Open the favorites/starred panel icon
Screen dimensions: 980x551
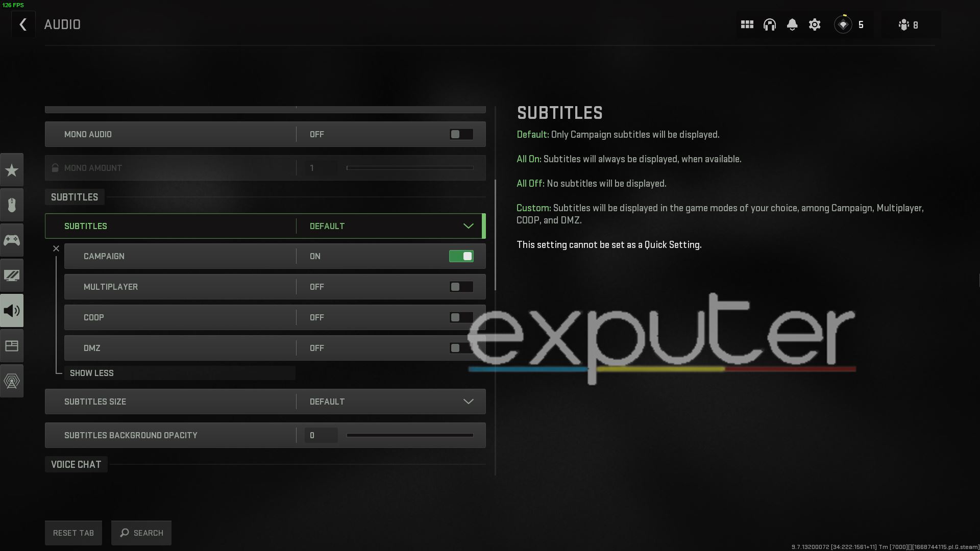pos(11,169)
